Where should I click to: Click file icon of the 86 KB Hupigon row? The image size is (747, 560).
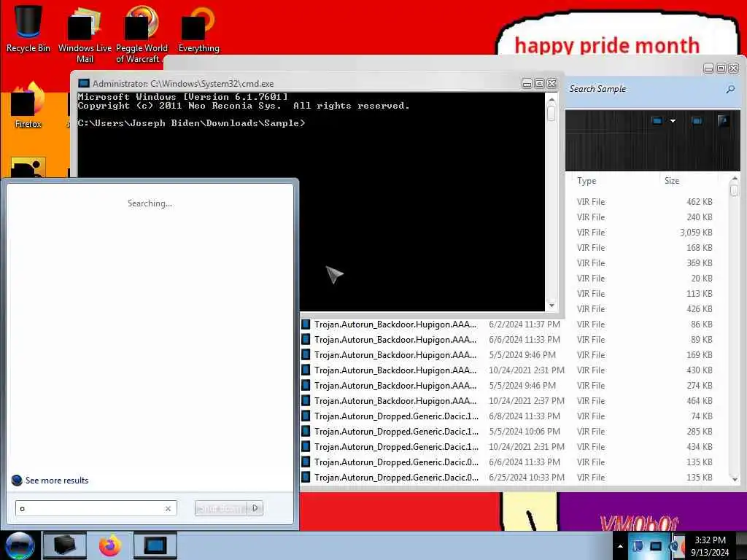tap(306, 324)
